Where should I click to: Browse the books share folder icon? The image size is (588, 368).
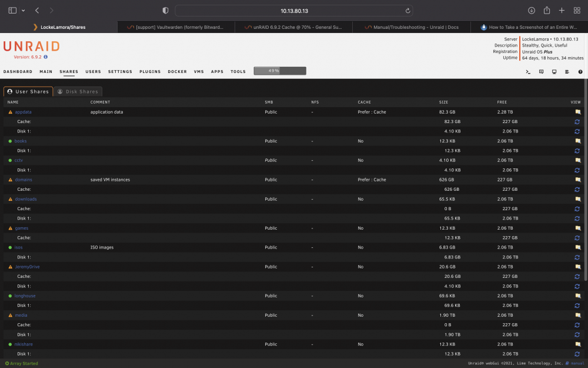click(578, 141)
